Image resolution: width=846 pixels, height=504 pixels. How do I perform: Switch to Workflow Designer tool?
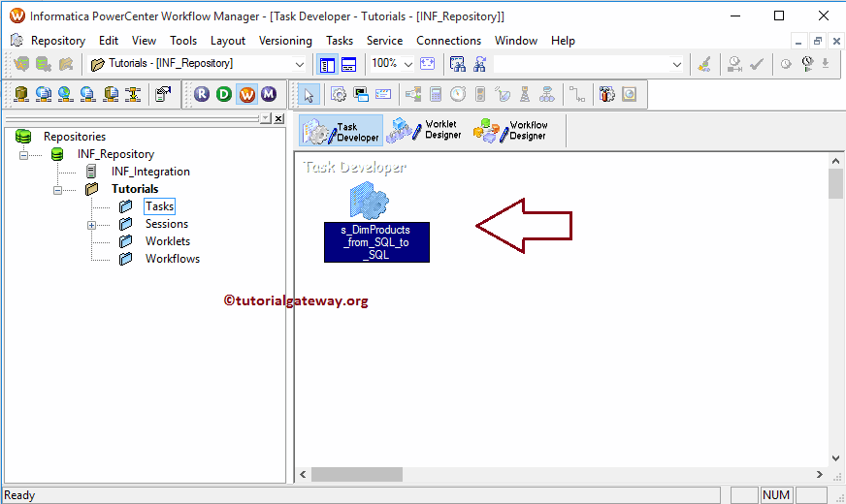pyautogui.click(x=510, y=131)
